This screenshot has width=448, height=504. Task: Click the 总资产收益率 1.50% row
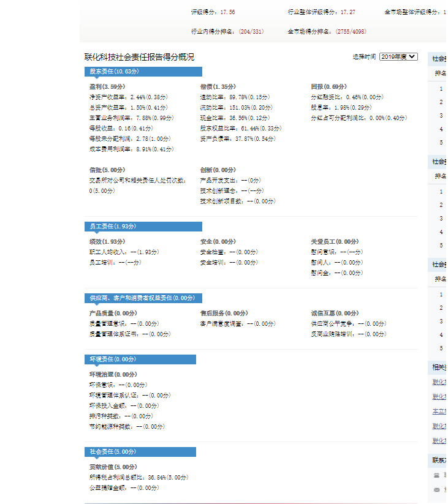click(129, 107)
